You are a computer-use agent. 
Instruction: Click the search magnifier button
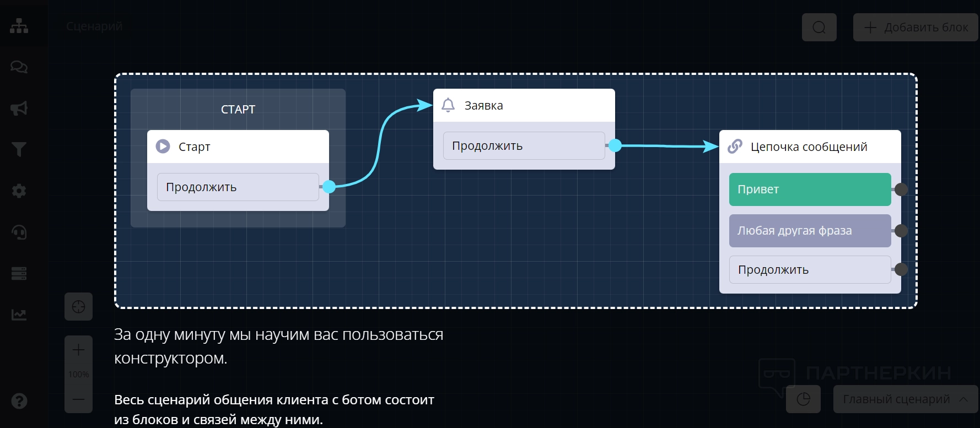pos(819,27)
